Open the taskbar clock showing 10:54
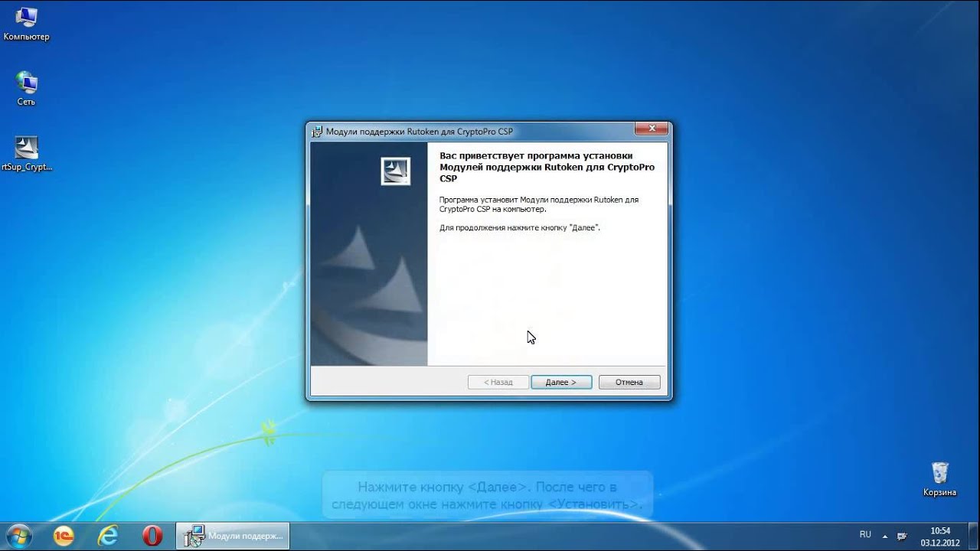Screen dimensions: 980x551 point(939,536)
